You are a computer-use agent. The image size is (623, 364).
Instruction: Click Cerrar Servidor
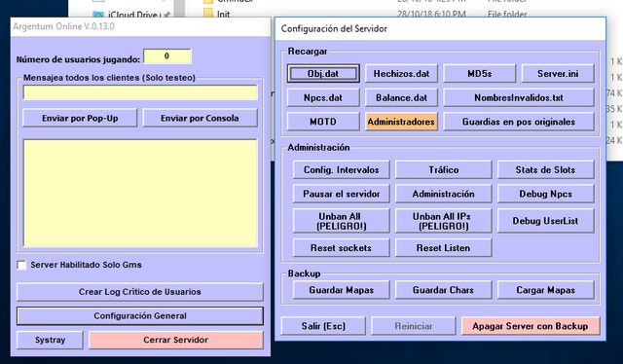(x=176, y=341)
